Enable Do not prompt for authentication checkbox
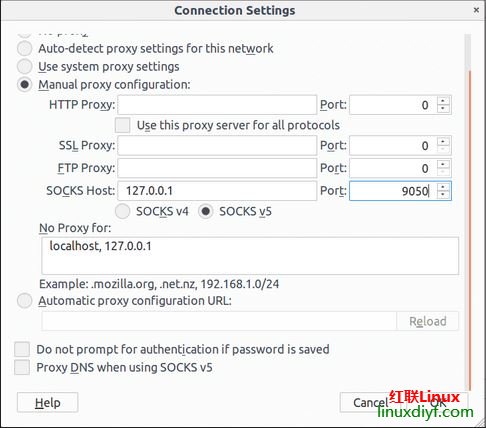 [x=22, y=349]
